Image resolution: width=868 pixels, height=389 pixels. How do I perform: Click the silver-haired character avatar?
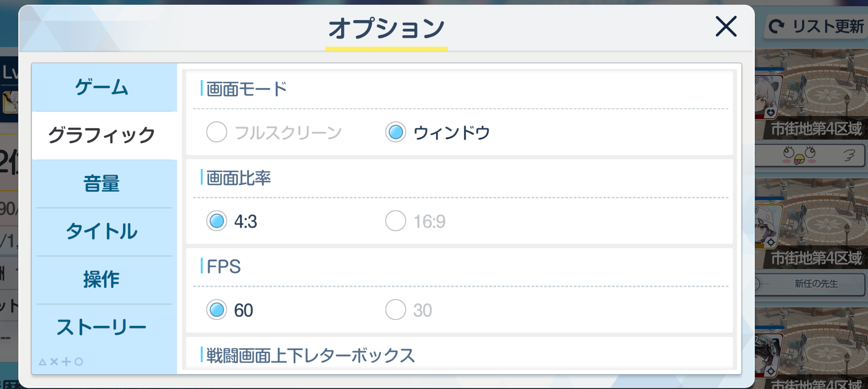point(766,95)
